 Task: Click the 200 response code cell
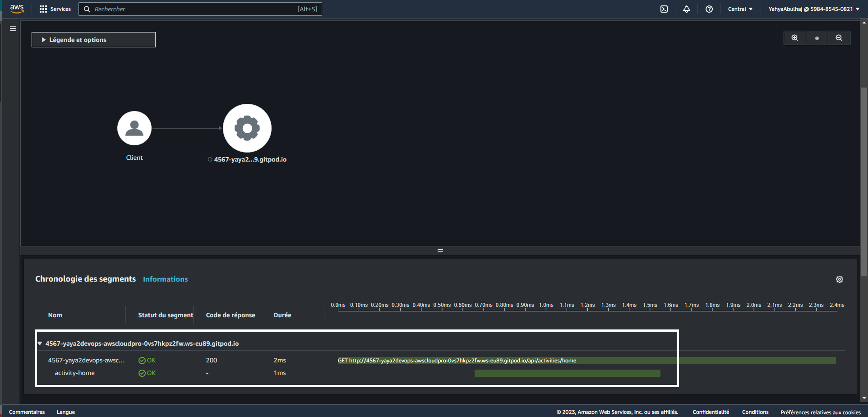212,360
